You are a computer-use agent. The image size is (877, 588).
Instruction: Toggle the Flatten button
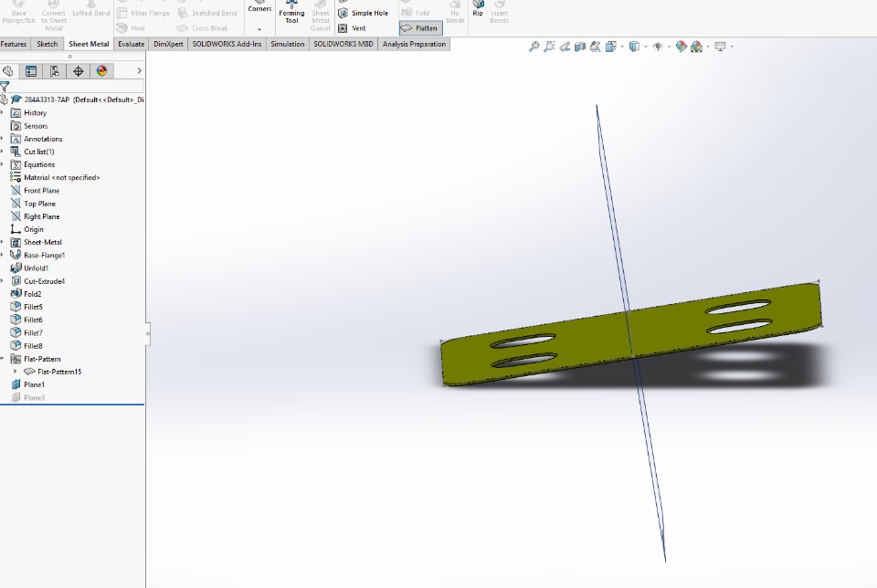[420, 28]
